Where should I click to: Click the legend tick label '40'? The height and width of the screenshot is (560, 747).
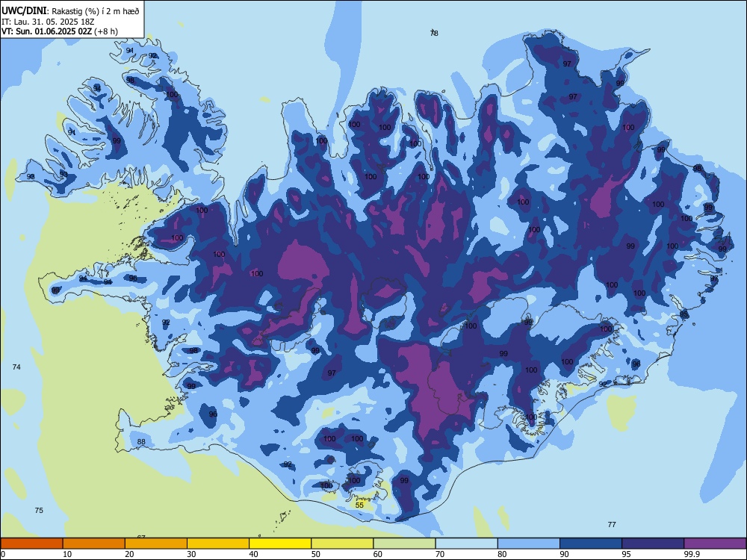click(254, 554)
